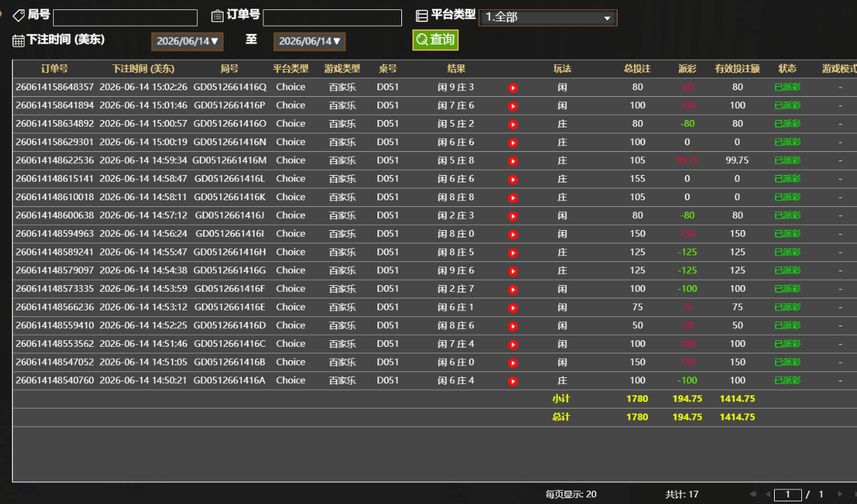Viewport: 857px width, 504px height.
Task: Click the 查询 search button
Action: click(x=435, y=40)
